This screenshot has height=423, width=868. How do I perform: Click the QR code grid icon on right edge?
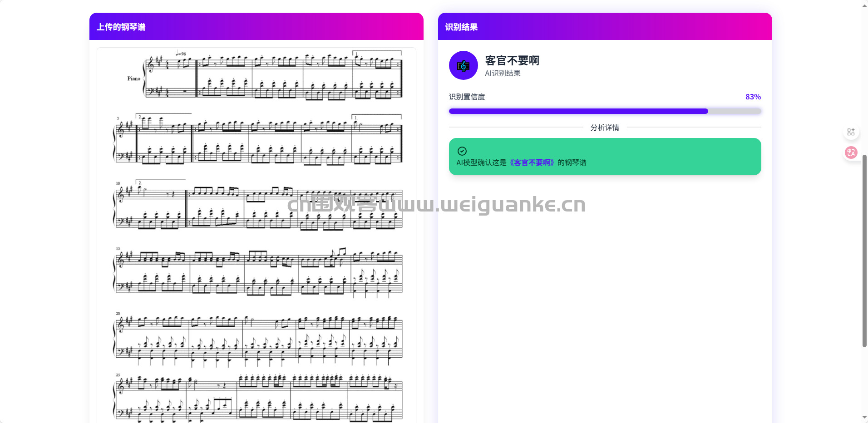click(851, 132)
